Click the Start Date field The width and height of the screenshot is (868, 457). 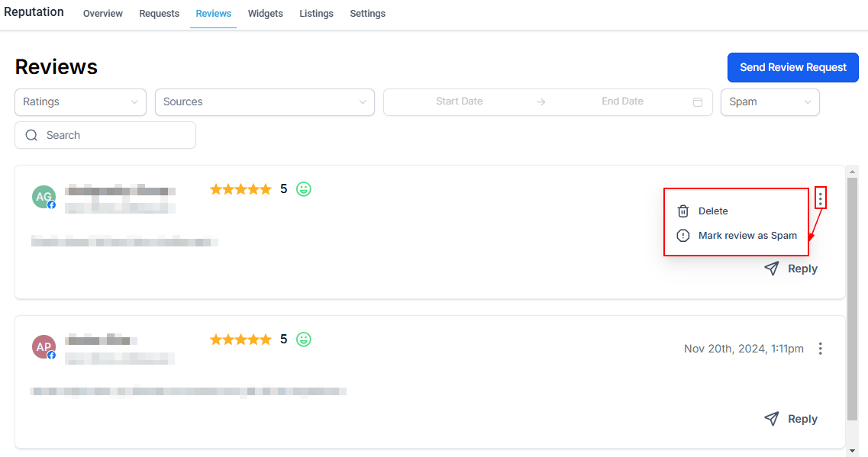coord(459,101)
